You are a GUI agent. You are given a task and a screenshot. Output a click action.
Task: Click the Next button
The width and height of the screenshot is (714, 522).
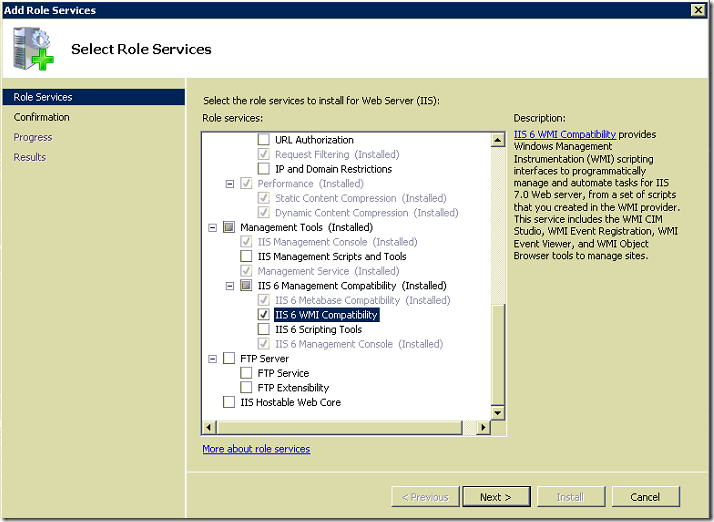pyautogui.click(x=496, y=496)
